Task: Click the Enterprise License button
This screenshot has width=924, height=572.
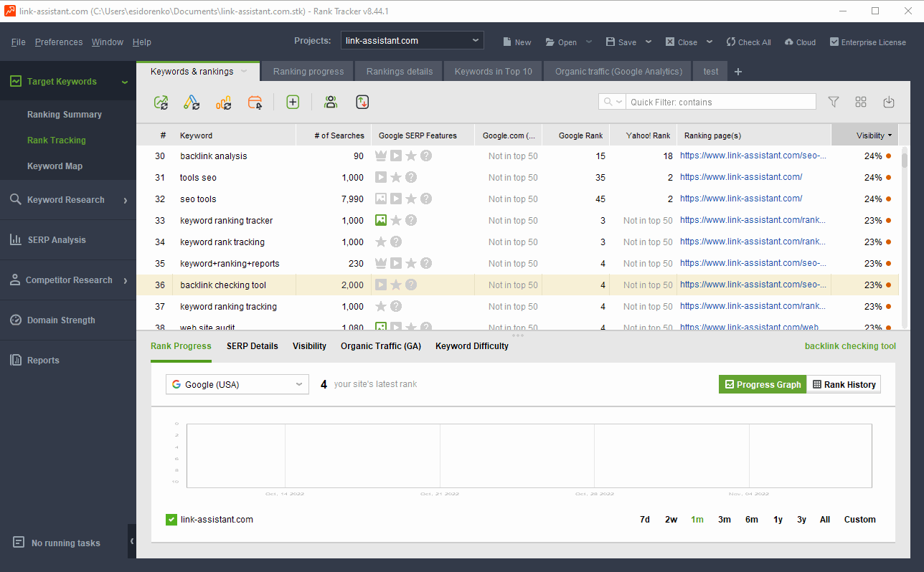Action: click(x=868, y=42)
